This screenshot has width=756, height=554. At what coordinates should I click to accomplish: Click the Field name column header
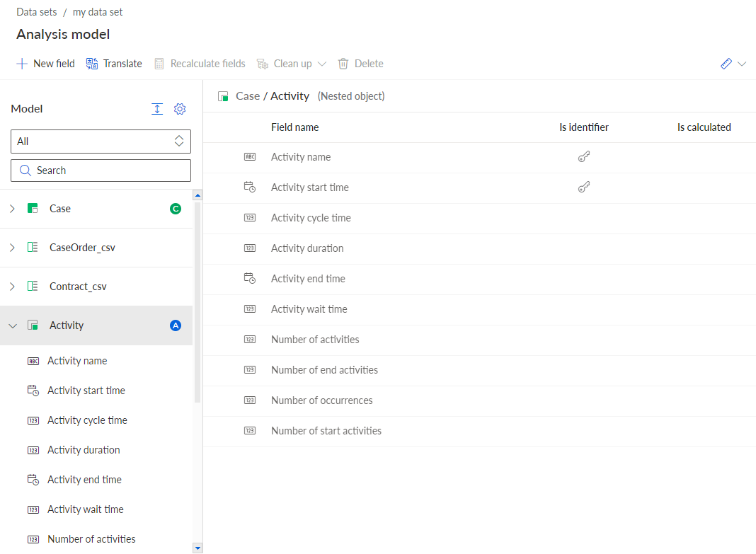point(294,127)
